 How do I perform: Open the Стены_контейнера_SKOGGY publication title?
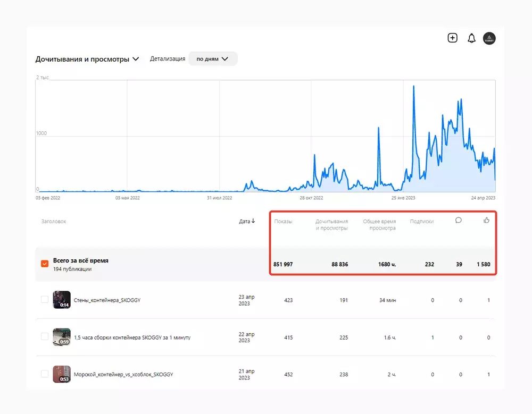(x=107, y=300)
